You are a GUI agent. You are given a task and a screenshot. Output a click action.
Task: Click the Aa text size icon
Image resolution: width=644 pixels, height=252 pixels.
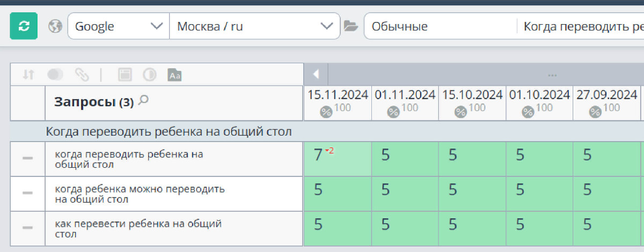click(x=174, y=75)
